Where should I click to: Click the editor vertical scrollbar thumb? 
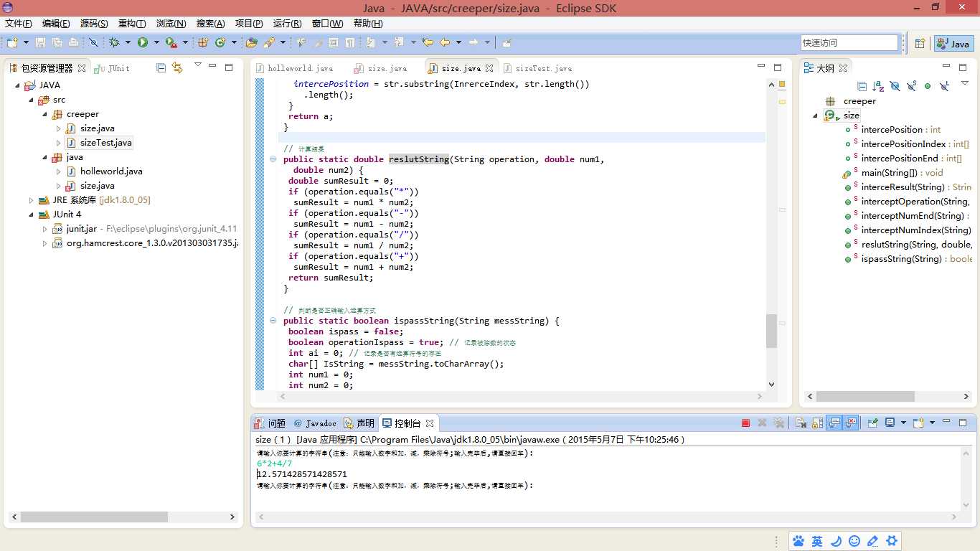pos(771,331)
